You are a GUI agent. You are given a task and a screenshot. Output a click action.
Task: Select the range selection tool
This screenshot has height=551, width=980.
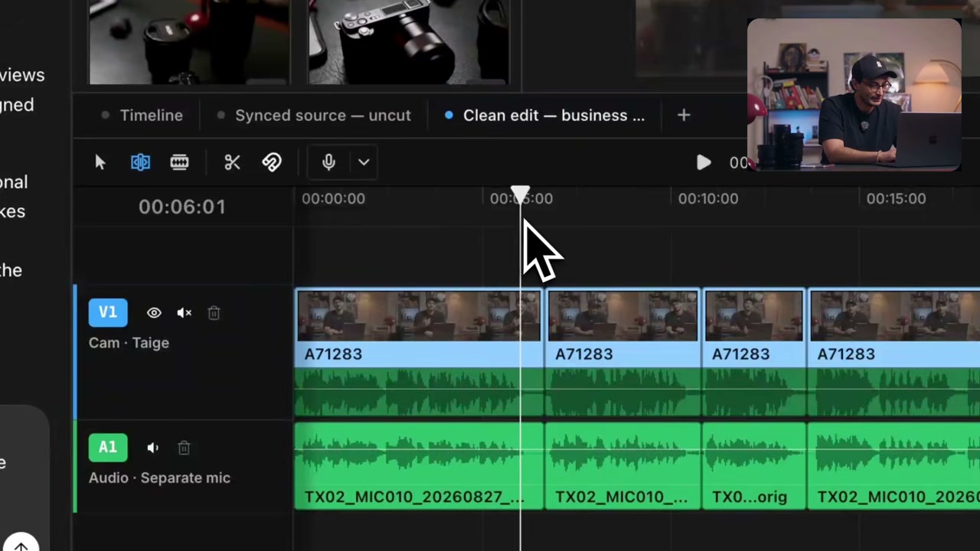click(x=179, y=162)
